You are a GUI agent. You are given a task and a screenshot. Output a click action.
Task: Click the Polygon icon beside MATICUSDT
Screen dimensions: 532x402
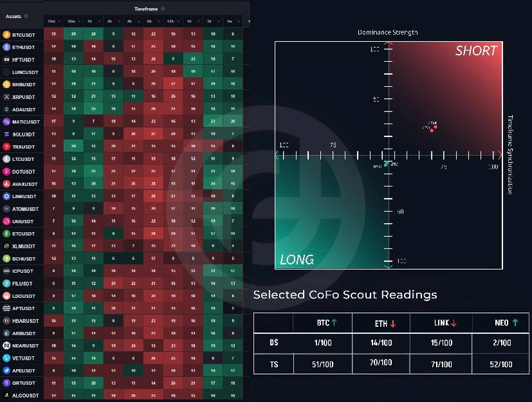click(6, 122)
